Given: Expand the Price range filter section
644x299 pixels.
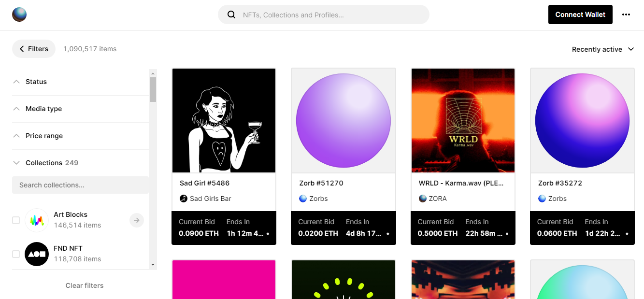Looking at the screenshot, I should click(x=44, y=136).
